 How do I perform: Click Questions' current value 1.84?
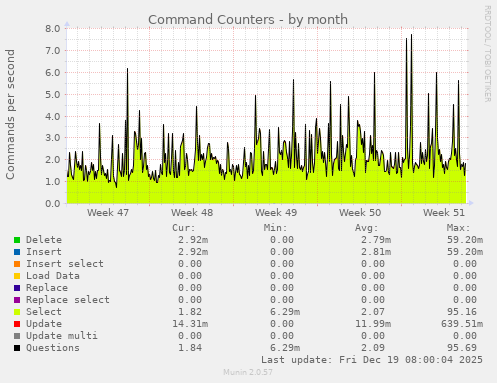tap(190, 348)
